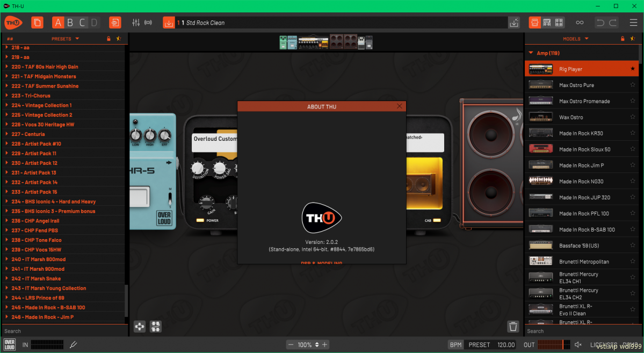Open the PRESETS dropdown header

tap(66, 39)
